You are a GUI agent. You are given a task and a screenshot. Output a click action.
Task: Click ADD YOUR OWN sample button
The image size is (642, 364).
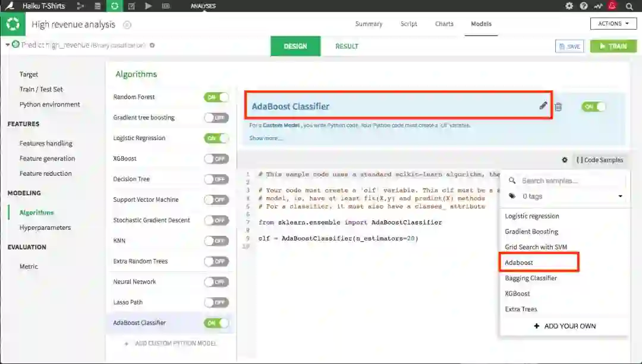coord(565,326)
